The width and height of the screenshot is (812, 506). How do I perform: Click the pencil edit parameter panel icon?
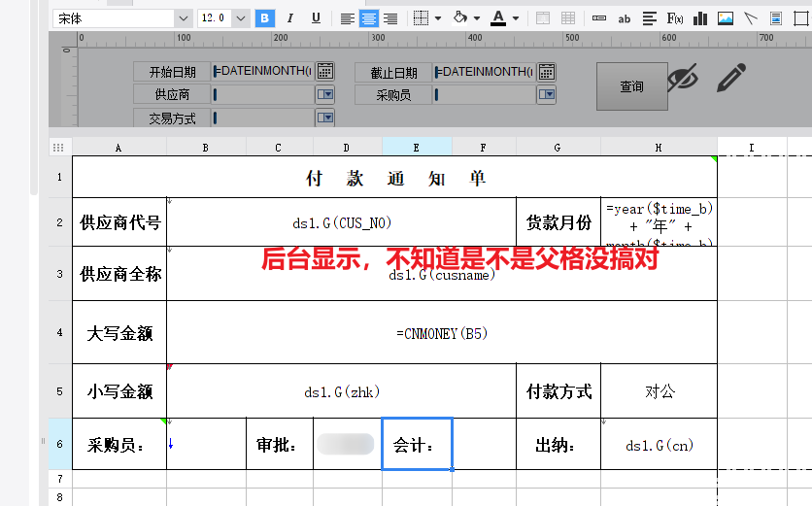(x=731, y=78)
